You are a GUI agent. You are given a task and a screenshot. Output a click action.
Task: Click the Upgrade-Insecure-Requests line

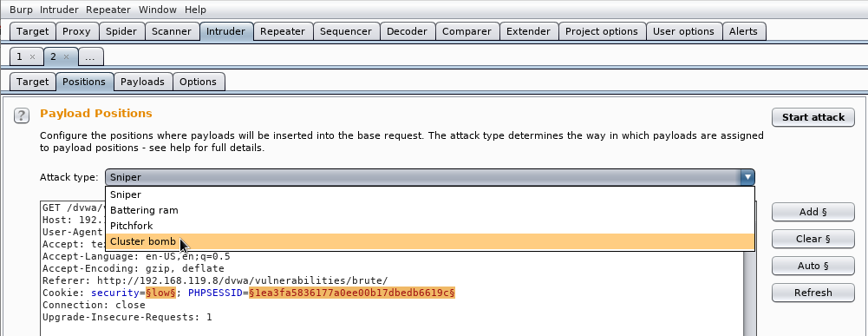127,317
